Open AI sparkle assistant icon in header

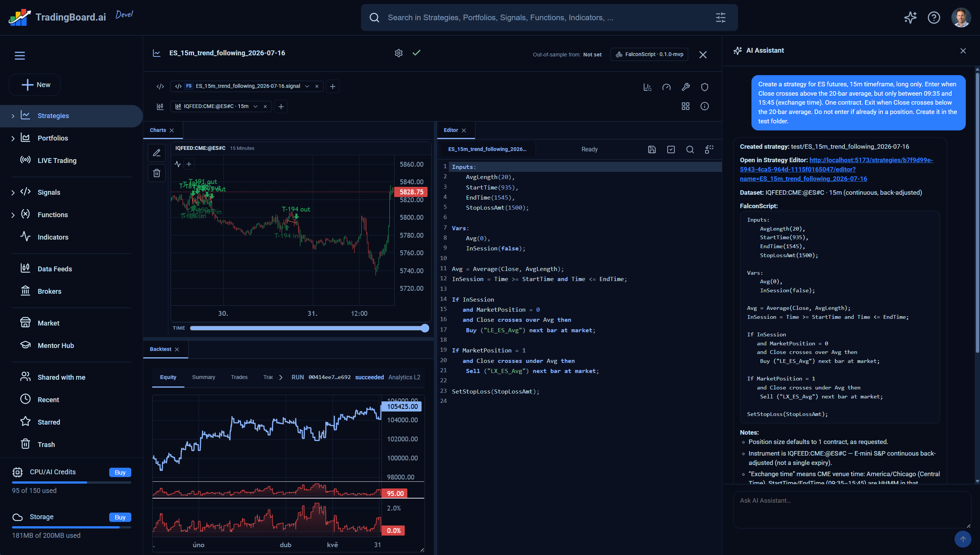coord(910,18)
